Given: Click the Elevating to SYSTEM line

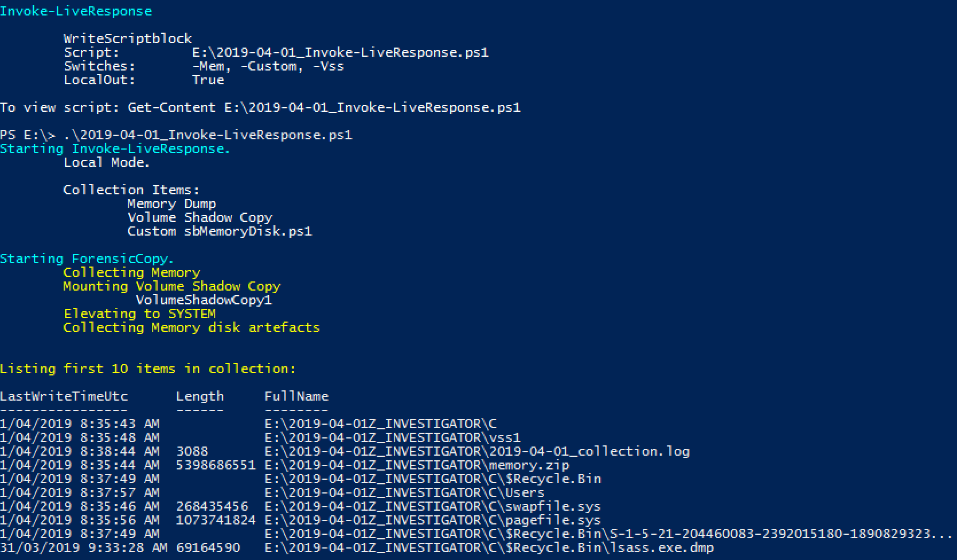Looking at the screenshot, I should point(139,314).
